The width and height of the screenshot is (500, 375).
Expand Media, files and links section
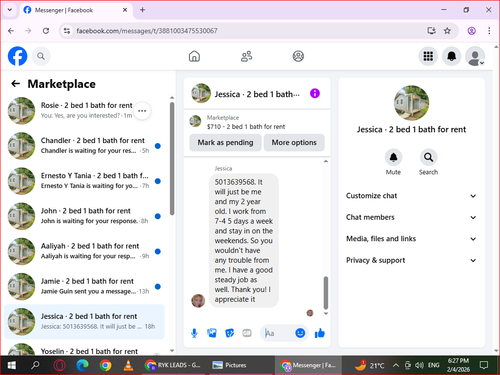pyautogui.click(x=411, y=239)
